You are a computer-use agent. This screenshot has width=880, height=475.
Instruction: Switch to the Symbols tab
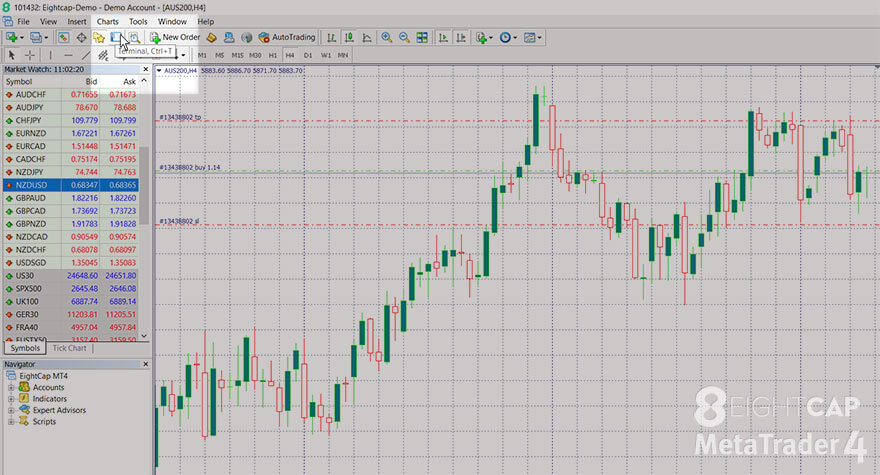click(x=25, y=348)
